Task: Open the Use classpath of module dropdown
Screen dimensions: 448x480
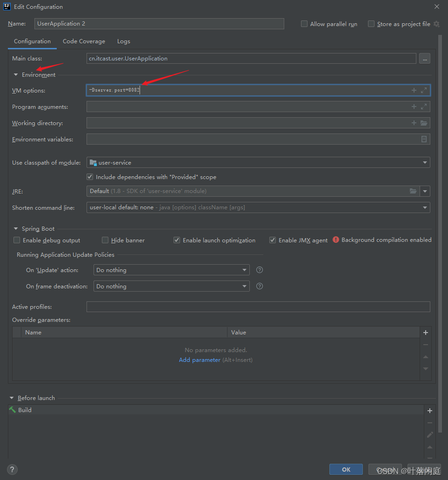Action: 425,163
